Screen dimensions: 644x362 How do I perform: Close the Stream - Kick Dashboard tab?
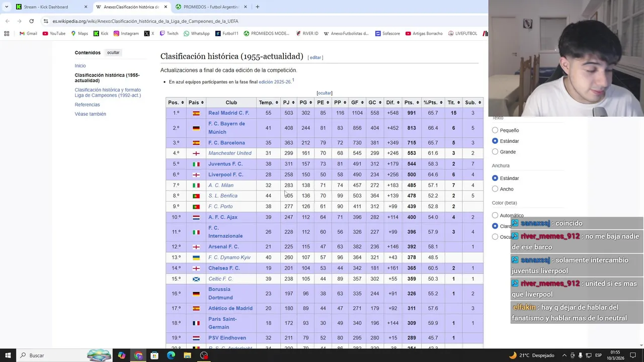click(x=86, y=7)
